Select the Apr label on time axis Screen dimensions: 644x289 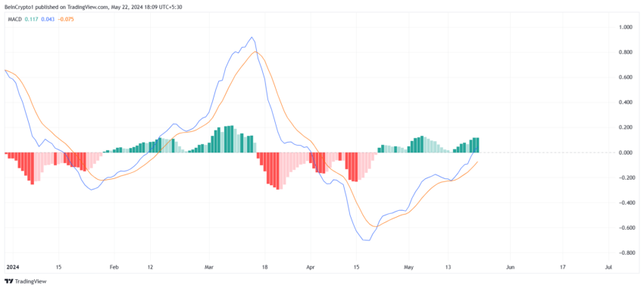click(x=311, y=267)
